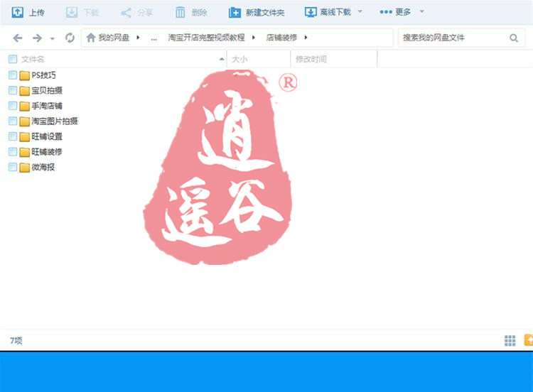Go to 我的网盘 in breadcrumb
Screen dimensions: 533x392
[114, 38]
